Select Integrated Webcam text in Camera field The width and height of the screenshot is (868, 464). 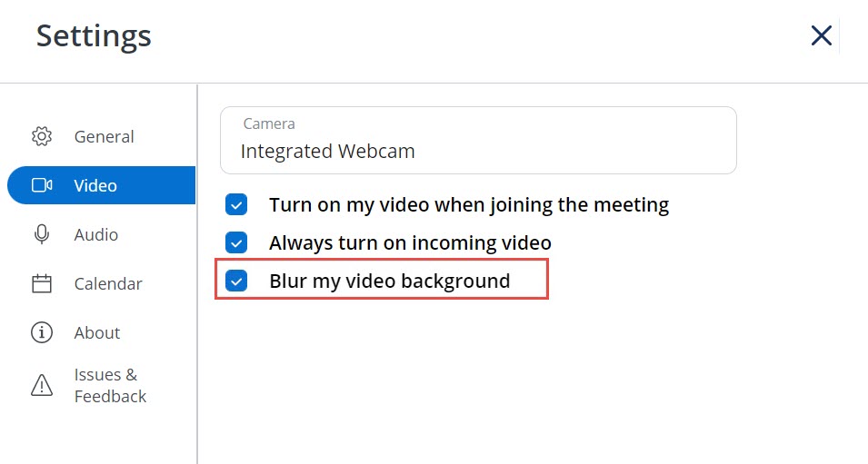tap(328, 151)
